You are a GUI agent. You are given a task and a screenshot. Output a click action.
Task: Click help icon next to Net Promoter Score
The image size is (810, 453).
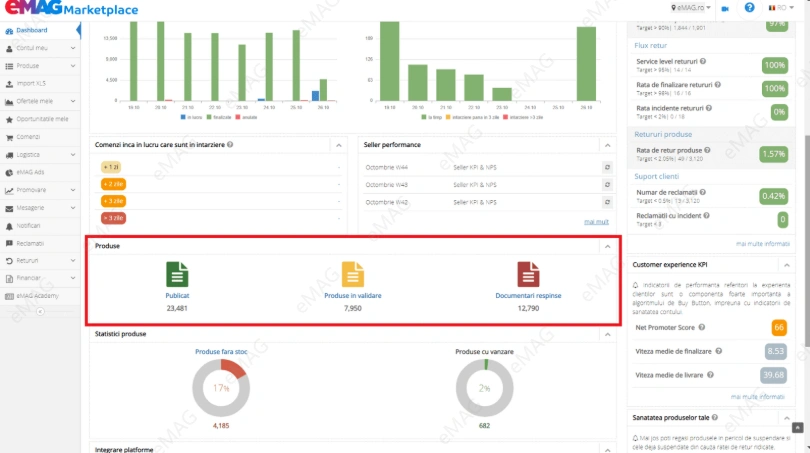coord(703,327)
